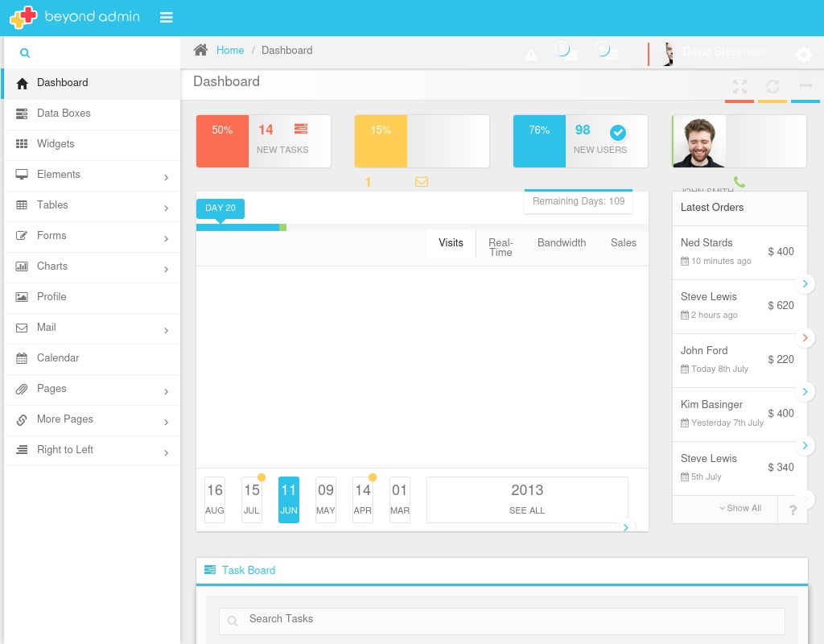Click Show All under Latest Orders
Image resolution: width=824 pixels, height=644 pixels.
pos(740,508)
